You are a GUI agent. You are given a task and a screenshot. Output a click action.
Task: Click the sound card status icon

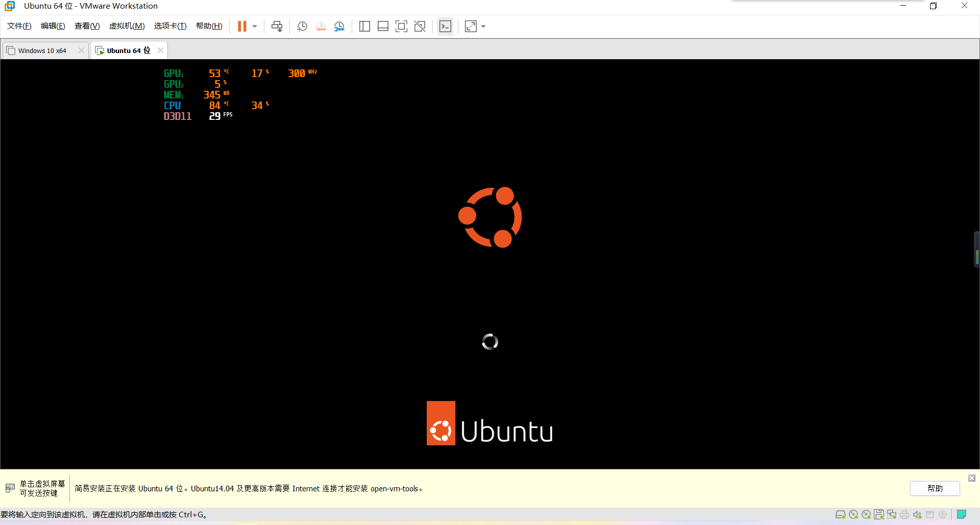pos(917,514)
